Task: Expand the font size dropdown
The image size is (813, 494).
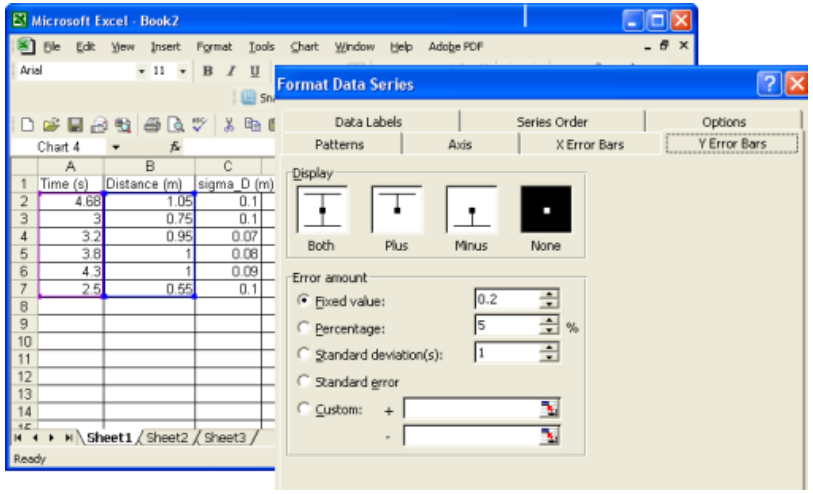Action: [x=182, y=71]
